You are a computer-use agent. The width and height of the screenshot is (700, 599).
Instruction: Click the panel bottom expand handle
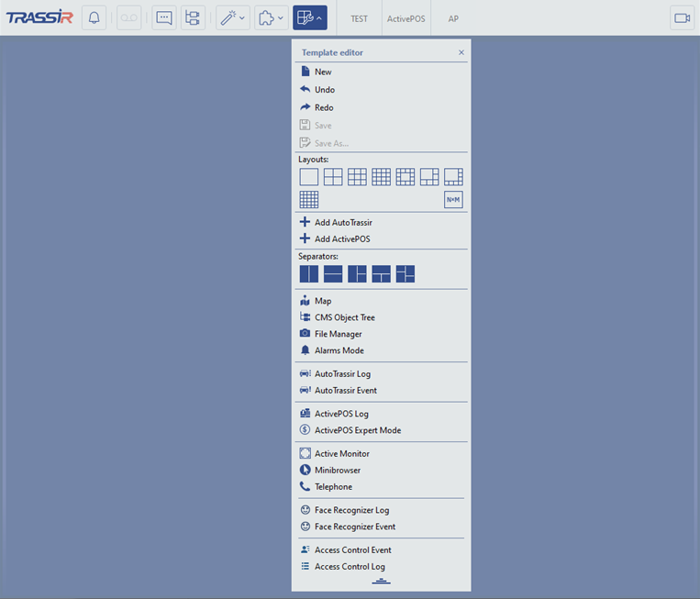381,582
